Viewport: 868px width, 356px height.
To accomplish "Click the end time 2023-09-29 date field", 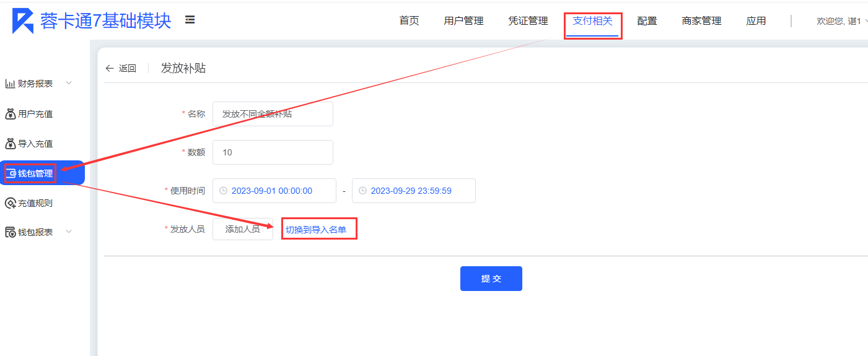I will pyautogui.click(x=414, y=191).
